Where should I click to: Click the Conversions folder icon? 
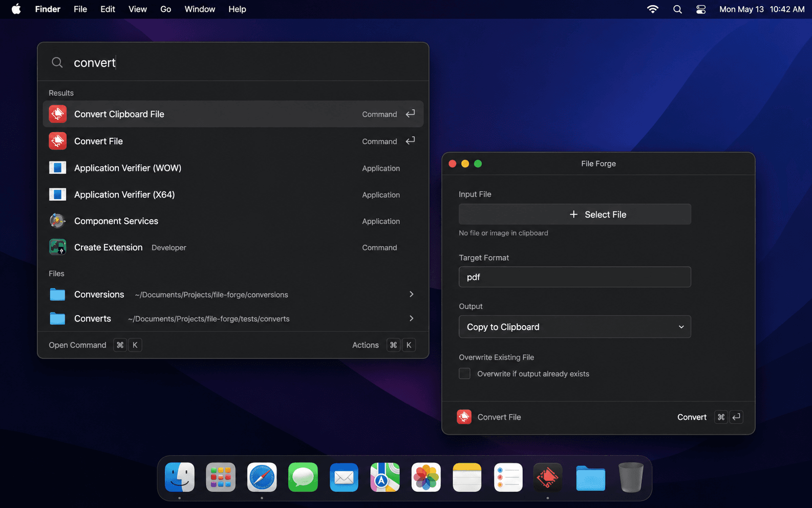[57, 294]
